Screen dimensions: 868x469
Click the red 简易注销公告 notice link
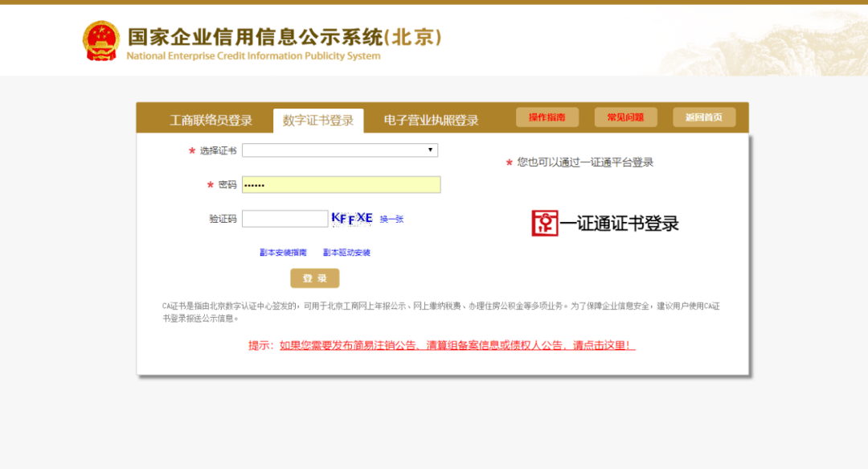pos(457,345)
